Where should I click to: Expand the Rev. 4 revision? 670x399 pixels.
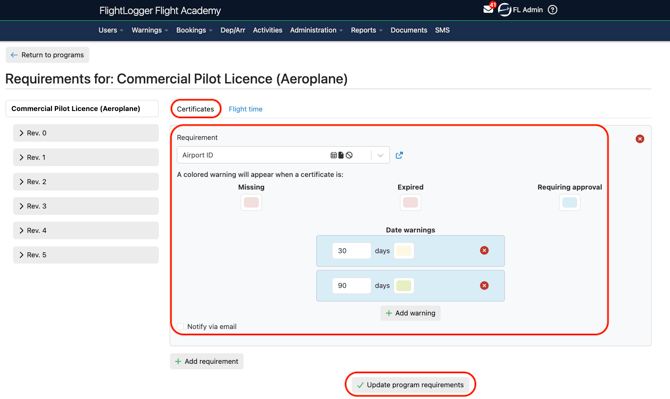pos(86,230)
